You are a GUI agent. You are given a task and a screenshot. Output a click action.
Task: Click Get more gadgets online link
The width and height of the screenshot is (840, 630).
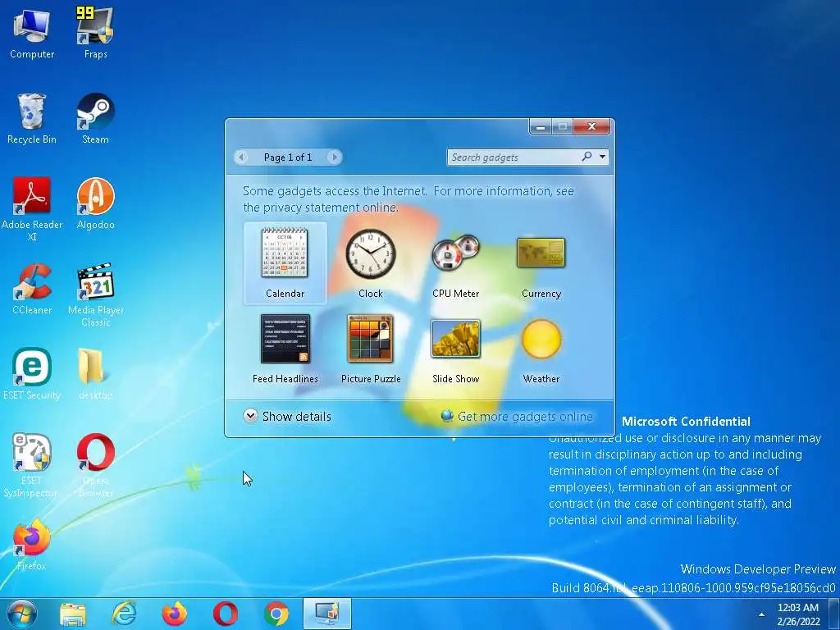pos(517,416)
